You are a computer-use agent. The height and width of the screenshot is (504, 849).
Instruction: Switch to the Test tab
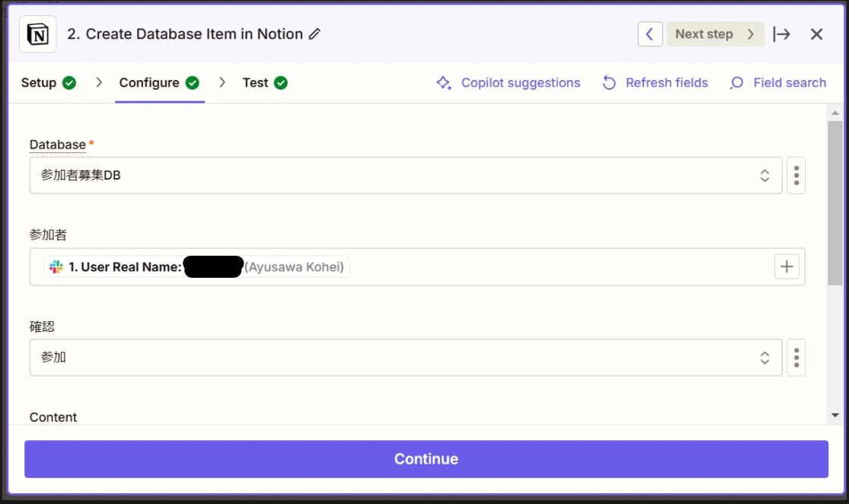coord(257,82)
